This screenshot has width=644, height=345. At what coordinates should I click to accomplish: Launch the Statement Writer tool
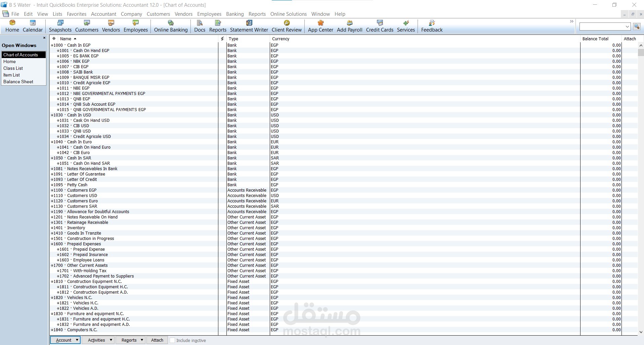[x=249, y=26]
